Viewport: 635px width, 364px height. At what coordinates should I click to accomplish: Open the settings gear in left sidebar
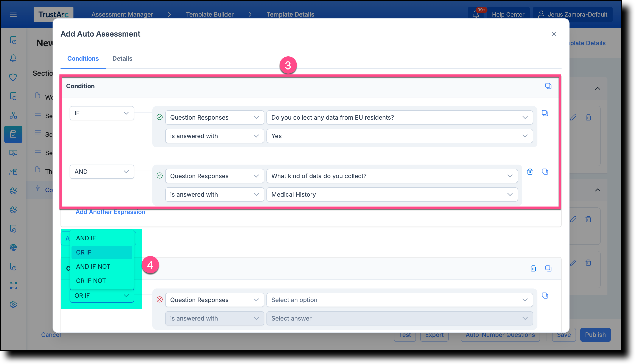13,304
